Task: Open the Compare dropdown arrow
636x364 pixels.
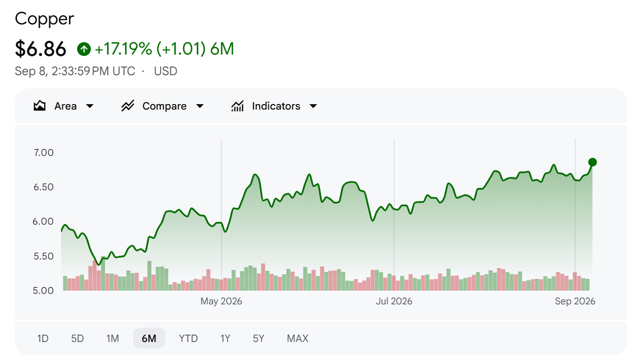Action: pos(200,106)
